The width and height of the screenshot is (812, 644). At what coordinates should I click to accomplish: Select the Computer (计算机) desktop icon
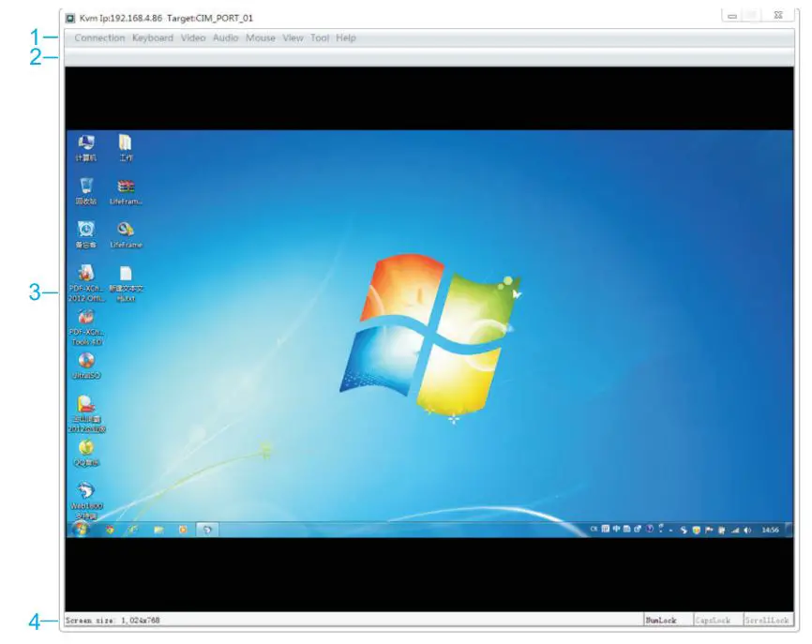(x=86, y=148)
